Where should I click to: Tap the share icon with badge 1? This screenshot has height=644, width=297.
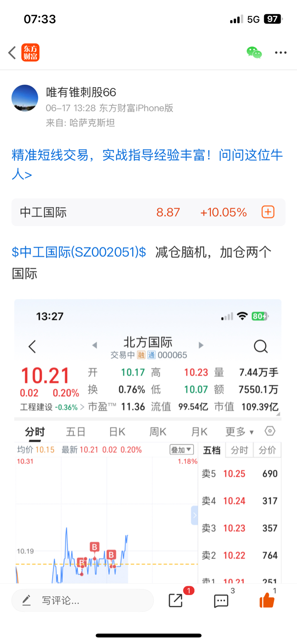click(x=176, y=600)
